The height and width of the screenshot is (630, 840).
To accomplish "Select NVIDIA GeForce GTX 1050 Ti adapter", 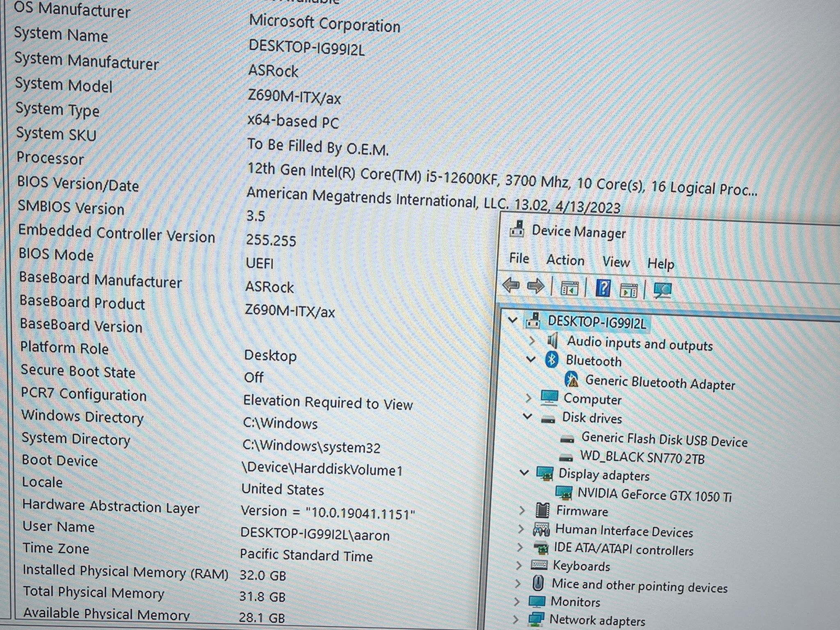I will point(655,494).
